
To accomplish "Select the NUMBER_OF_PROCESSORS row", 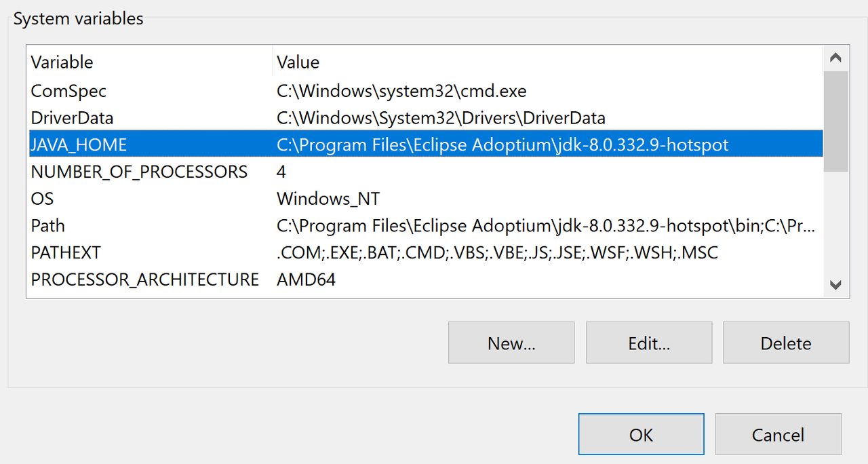I will [x=139, y=172].
